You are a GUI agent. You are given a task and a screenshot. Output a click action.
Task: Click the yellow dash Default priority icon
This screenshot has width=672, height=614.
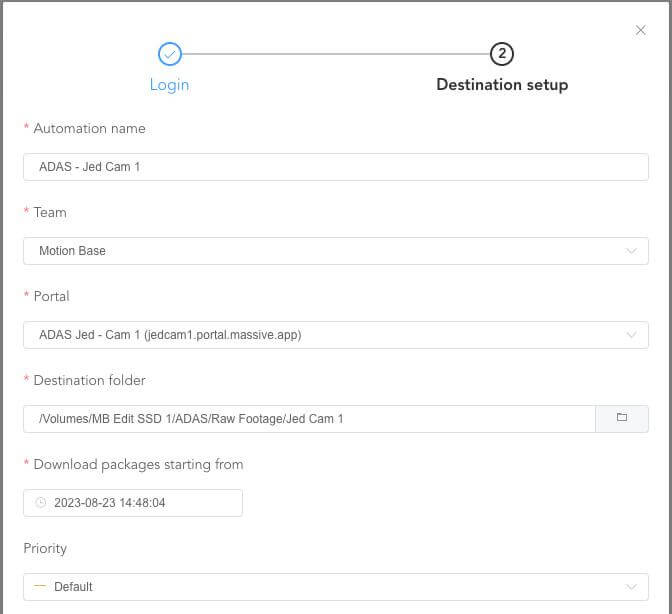tap(40, 586)
